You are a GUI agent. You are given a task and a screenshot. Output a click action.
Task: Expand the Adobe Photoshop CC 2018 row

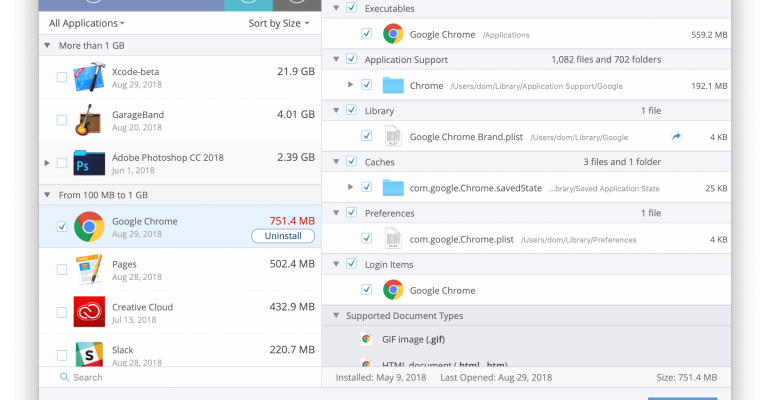[x=47, y=162]
